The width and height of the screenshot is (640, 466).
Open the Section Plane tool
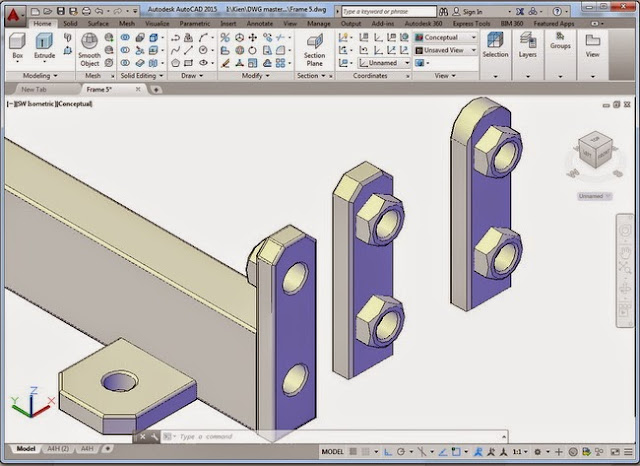tap(314, 50)
